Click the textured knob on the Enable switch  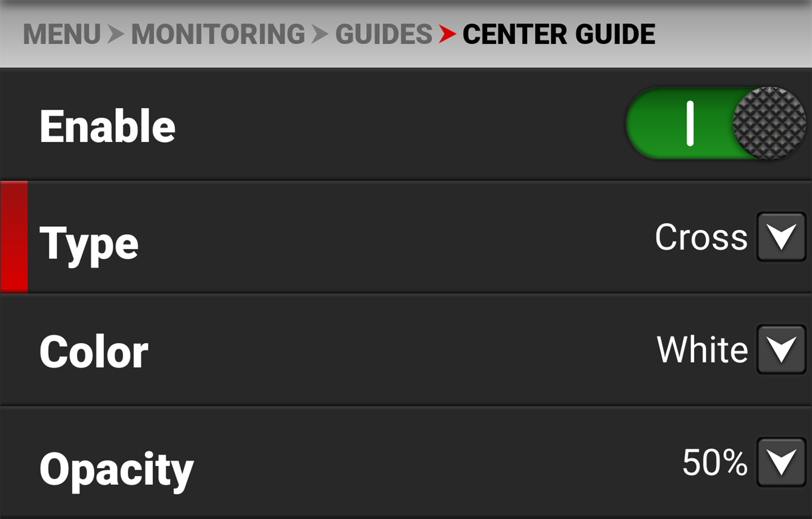769,123
